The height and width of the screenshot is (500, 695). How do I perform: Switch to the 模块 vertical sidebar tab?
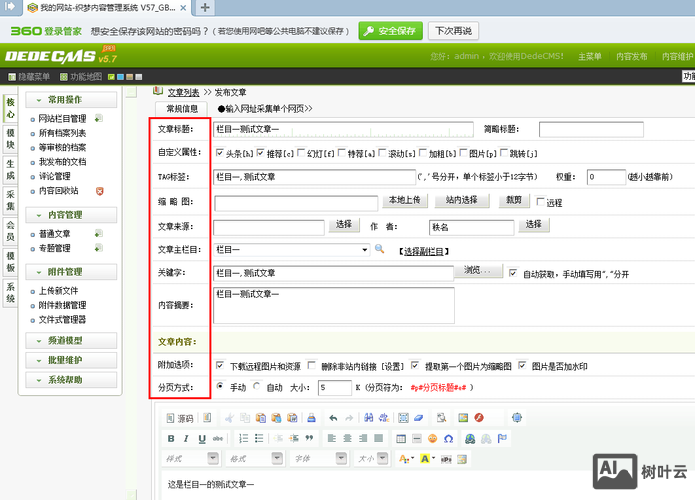point(10,139)
